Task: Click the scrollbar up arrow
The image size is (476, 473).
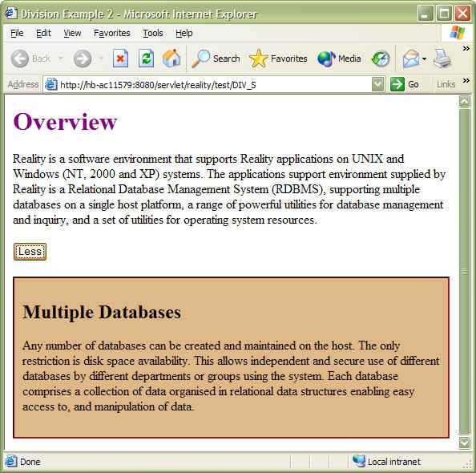Action: 465,100
